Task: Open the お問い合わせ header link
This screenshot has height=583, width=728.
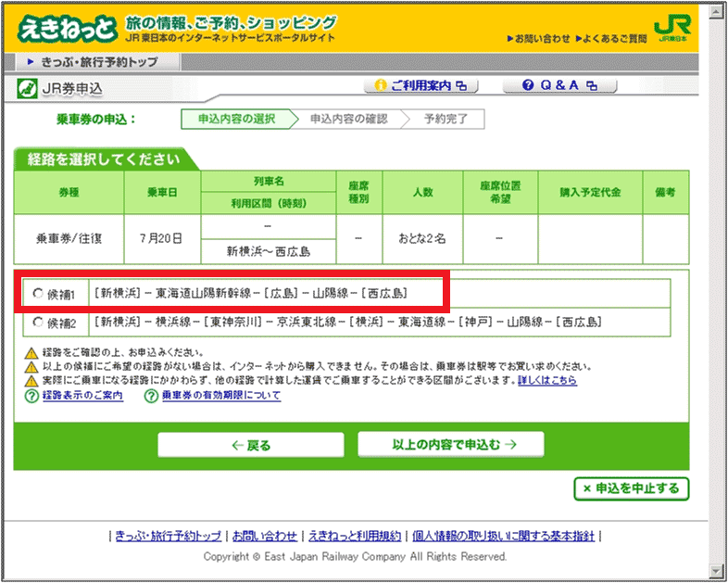Action: [x=538, y=39]
